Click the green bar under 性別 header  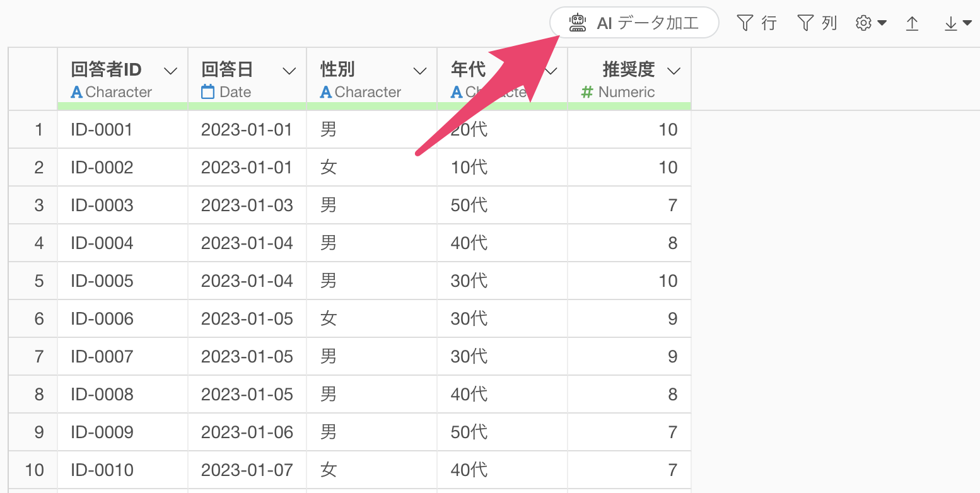click(371, 106)
